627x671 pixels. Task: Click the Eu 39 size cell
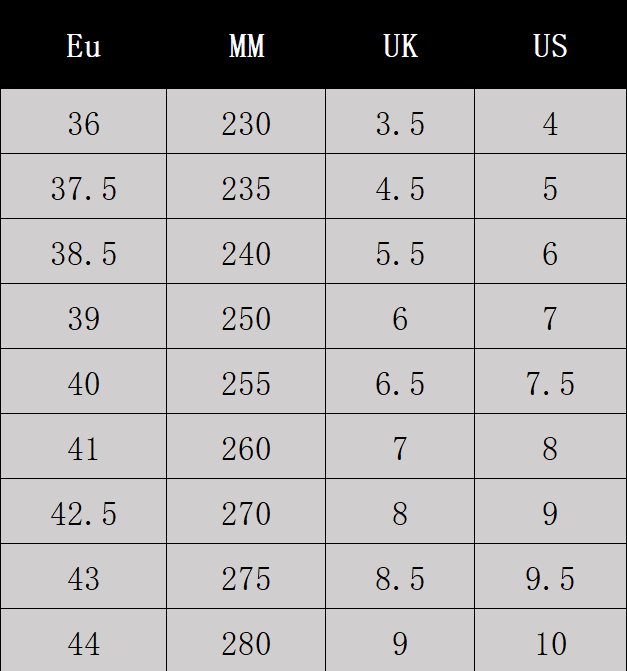84,318
